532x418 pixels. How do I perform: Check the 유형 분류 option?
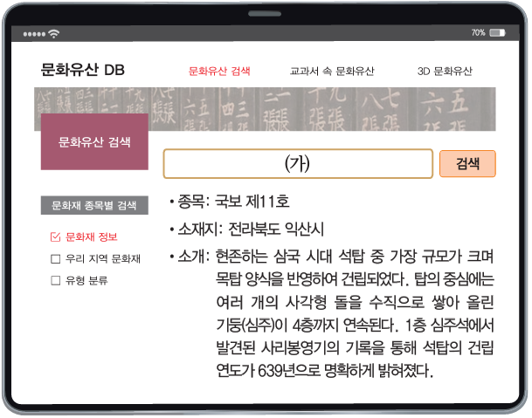[x=56, y=280]
